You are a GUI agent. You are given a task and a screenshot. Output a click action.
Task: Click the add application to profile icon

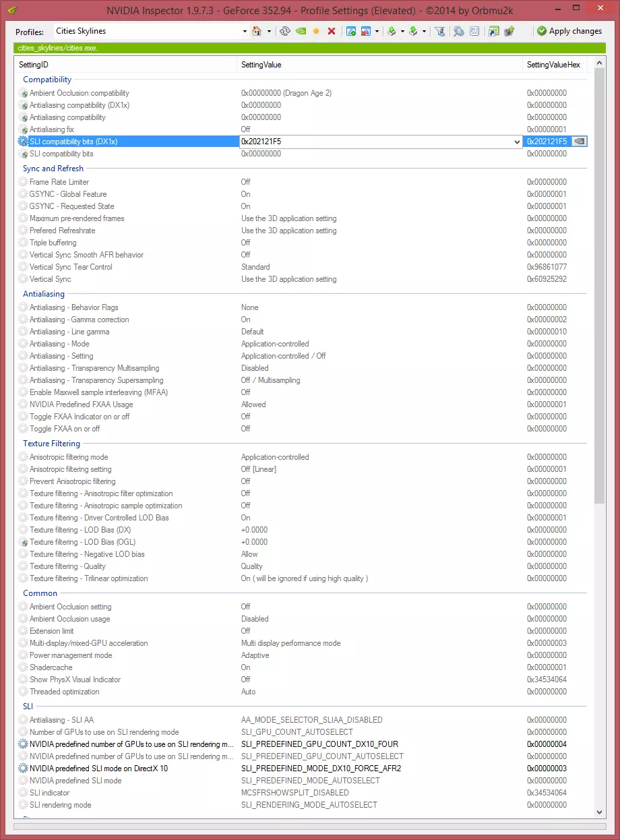(351, 31)
